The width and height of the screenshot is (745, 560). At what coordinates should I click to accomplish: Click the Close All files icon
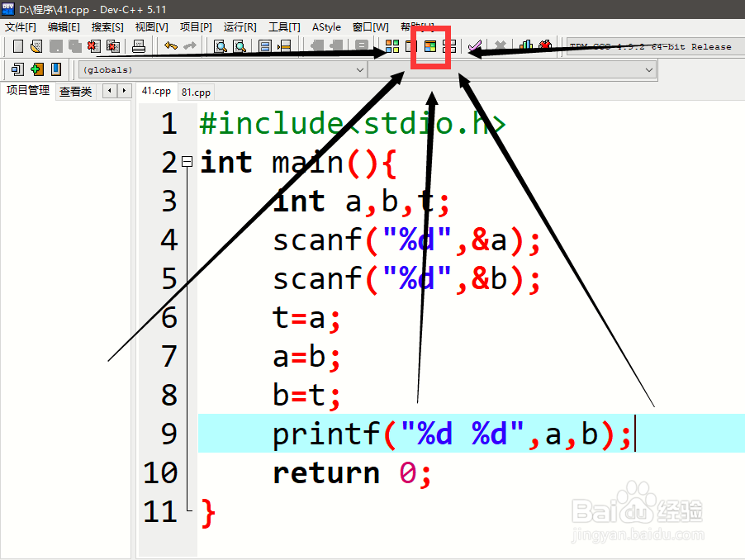pos(113,46)
